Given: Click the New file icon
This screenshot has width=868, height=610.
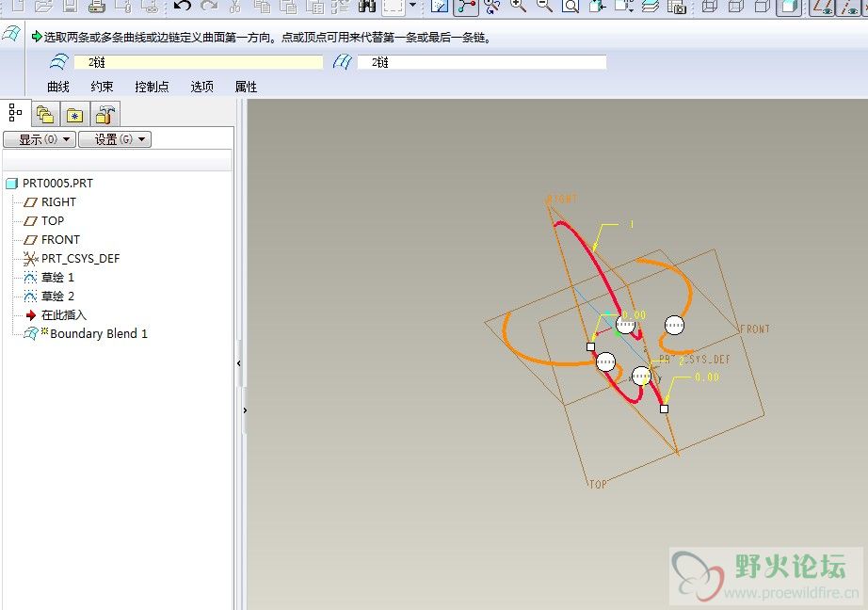Looking at the screenshot, I should [x=18, y=6].
